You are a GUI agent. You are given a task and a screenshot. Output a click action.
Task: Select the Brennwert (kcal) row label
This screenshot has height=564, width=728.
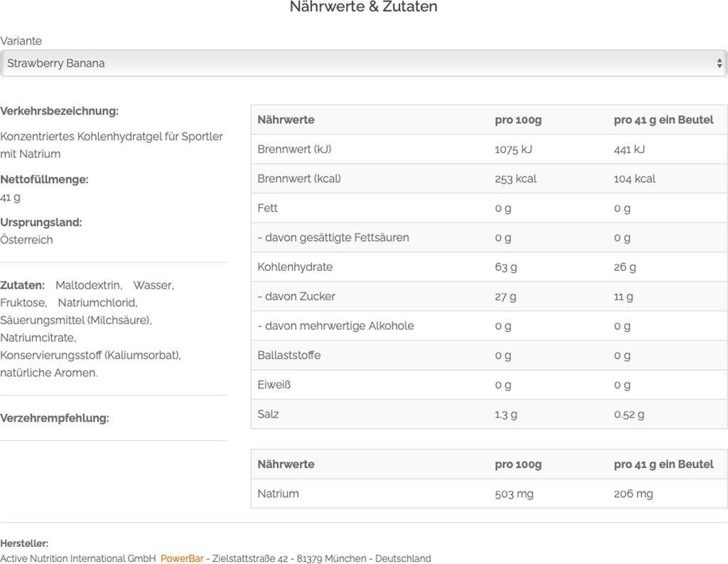(x=299, y=179)
